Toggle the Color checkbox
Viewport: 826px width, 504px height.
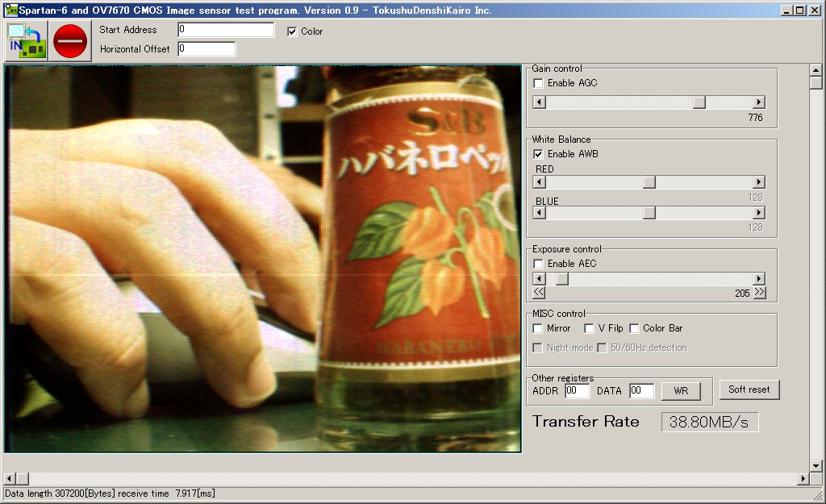click(x=292, y=31)
